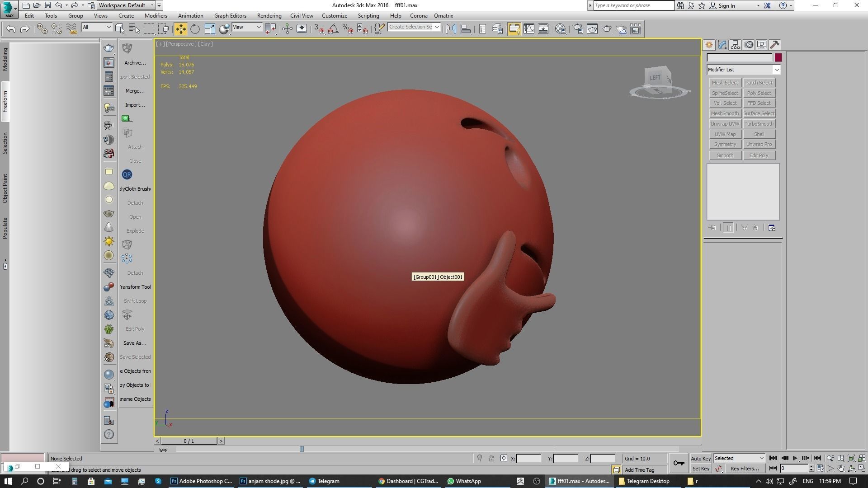Image resolution: width=868 pixels, height=488 pixels.
Task: Open the Material Editor icon
Action: [x=561, y=29]
